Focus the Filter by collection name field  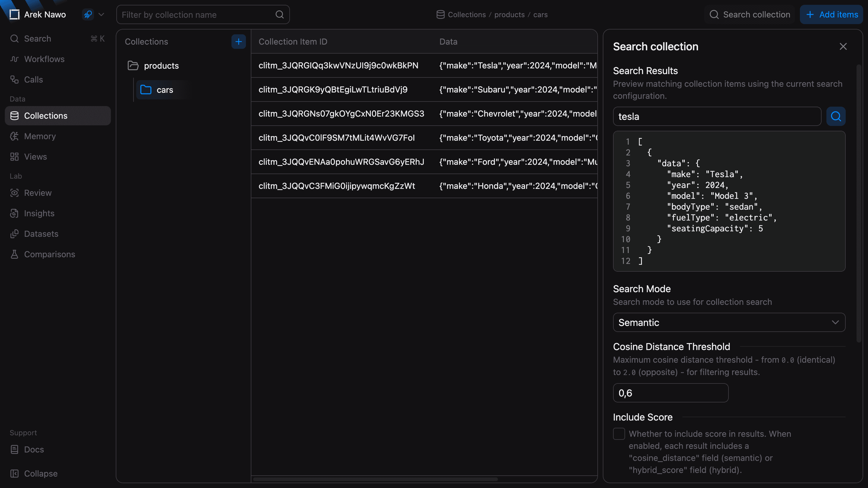pyautogui.click(x=203, y=14)
